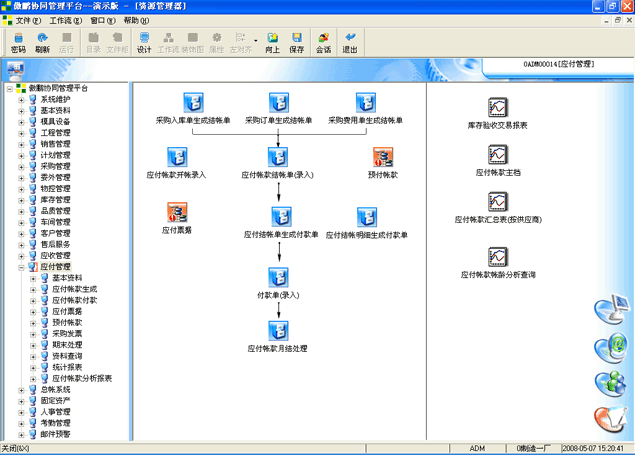Collapse the 应付管理 tree node
Screen dimensions: 635x455
(21, 267)
